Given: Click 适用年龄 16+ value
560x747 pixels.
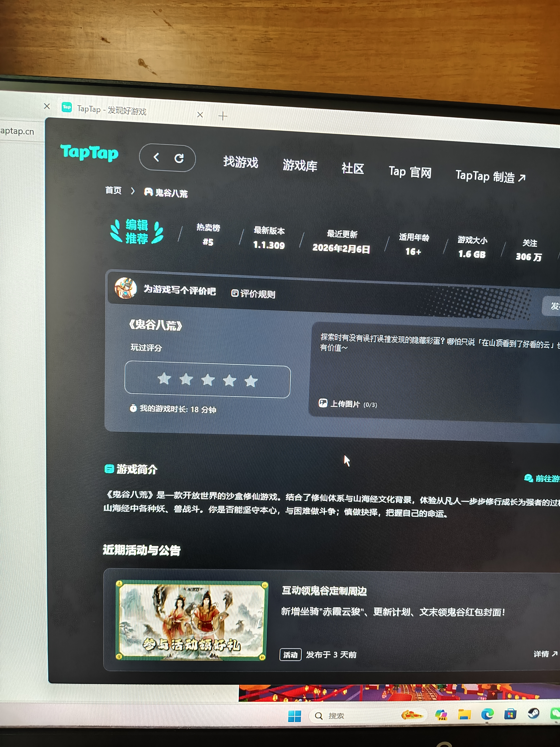Looking at the screenshot, I should [414, 244].
